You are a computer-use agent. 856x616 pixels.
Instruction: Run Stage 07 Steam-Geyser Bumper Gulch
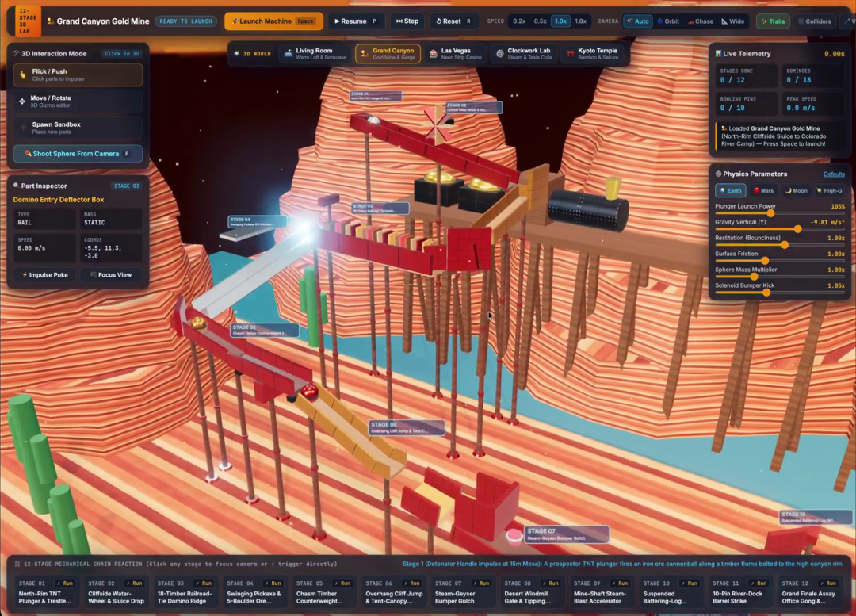[x=480, y=583]
